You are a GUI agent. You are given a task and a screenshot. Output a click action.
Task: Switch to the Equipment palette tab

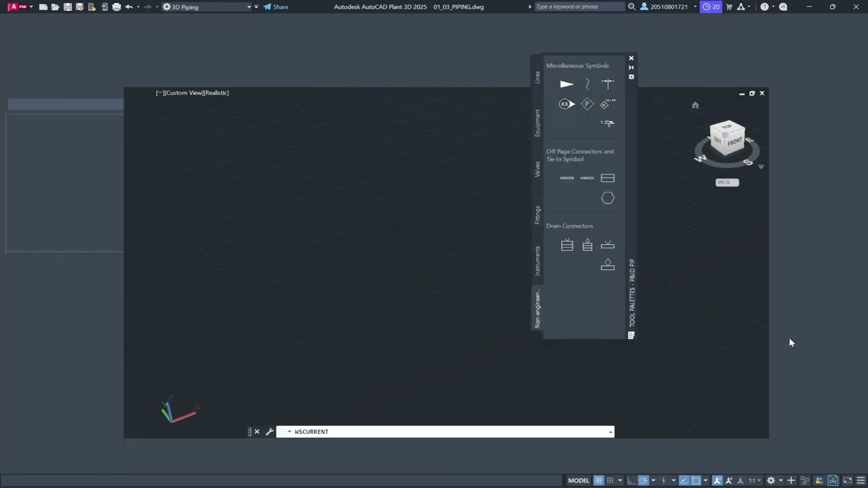pos(537,123)
